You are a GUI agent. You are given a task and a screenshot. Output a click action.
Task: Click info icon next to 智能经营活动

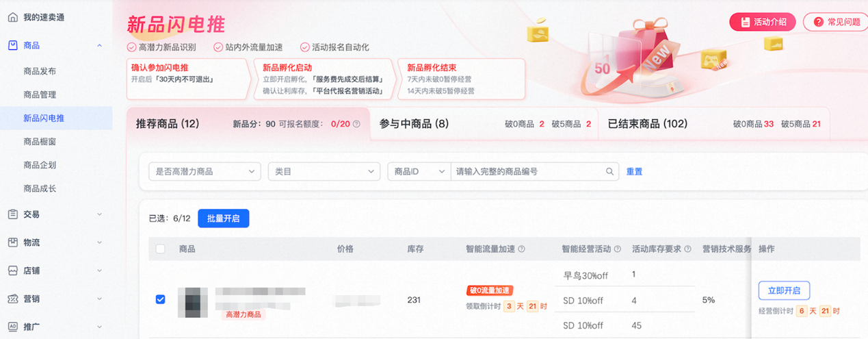click(x=618, y=249)
